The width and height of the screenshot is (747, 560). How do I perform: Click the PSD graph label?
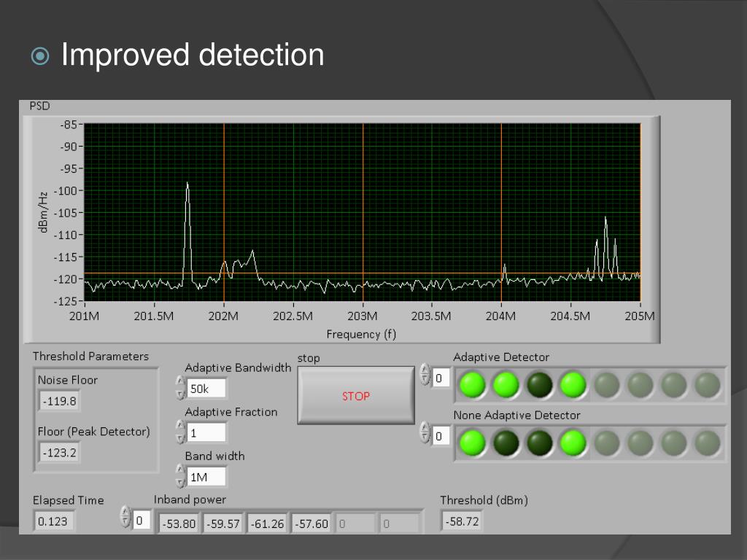click(39, 106)
